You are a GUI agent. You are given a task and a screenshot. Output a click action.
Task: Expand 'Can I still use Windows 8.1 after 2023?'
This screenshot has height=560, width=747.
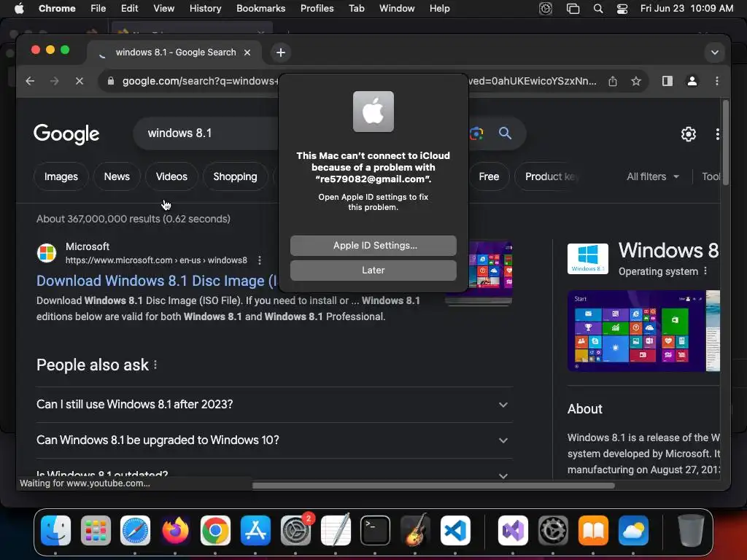click(x=274, y=404)
